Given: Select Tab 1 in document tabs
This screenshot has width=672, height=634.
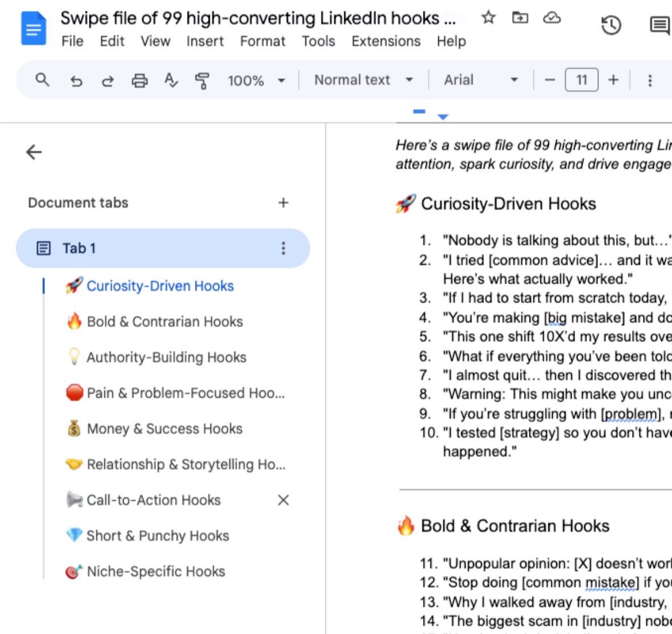Looking at the screenshot, I should pos(163,248).
